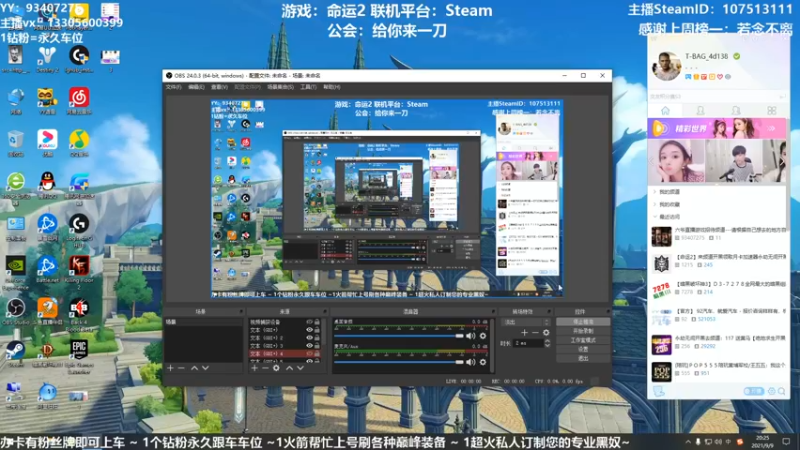Toggle visibility of text (GDI+) 2 source

click(309, 338)
